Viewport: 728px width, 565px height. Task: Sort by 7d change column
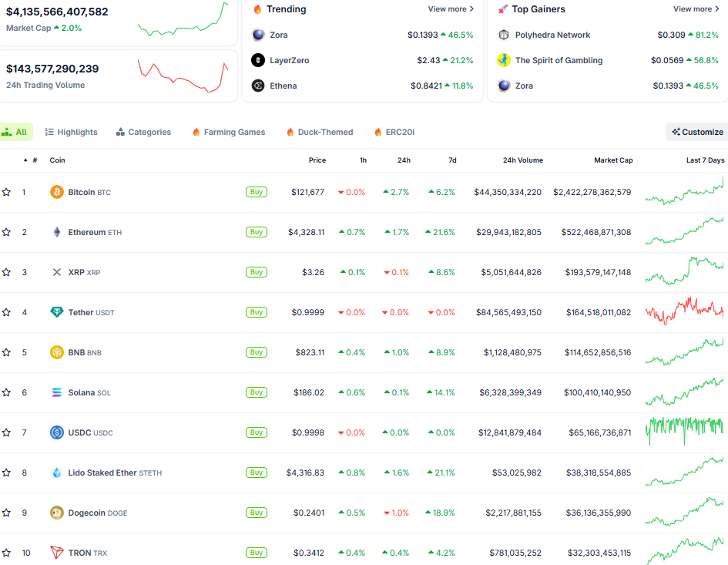coord(452,160)
